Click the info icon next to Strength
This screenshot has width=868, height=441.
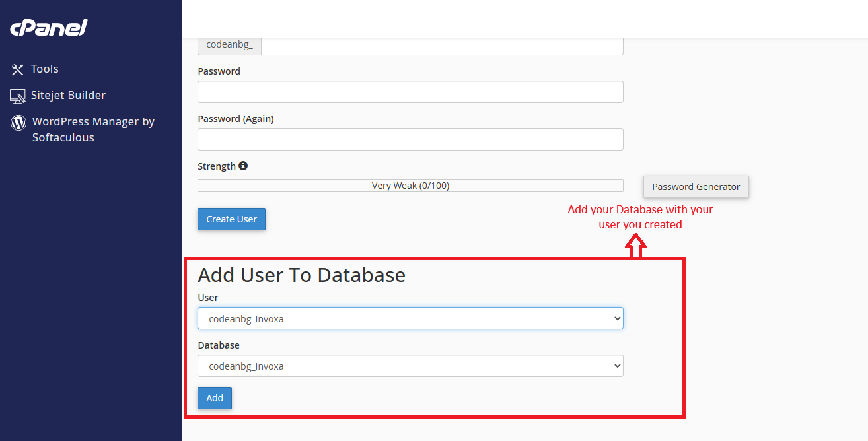[x=243, y=165]
